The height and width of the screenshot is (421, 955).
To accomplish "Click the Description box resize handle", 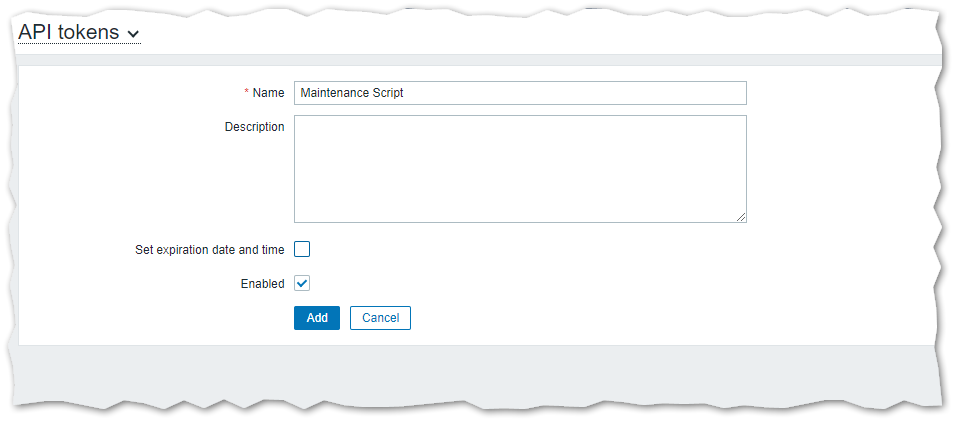I will point(741,217).
